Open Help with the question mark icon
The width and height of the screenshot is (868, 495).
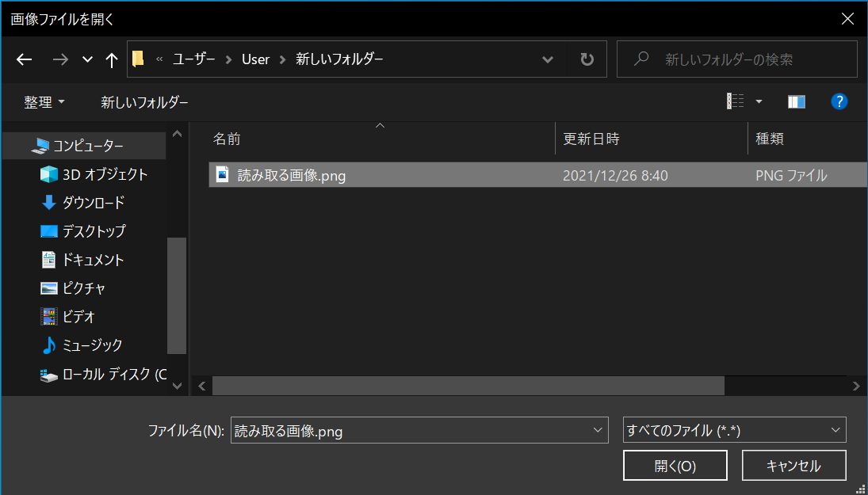(x=839, y=101)
